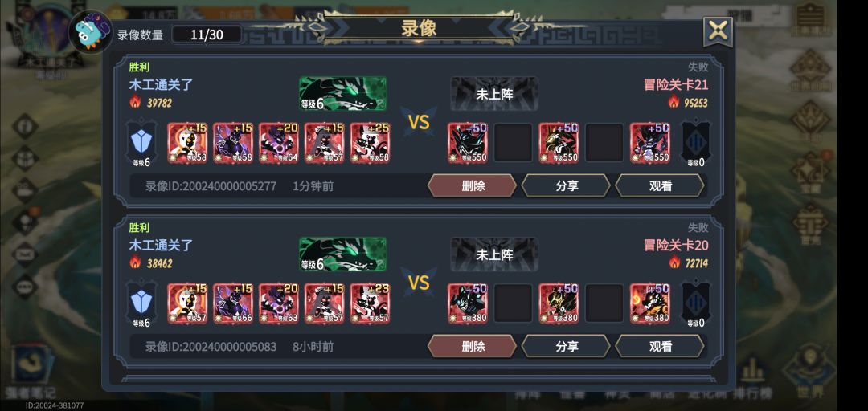
Task: Tap the 未上阵 slot in first replay
Action: (x=494, y=93)
